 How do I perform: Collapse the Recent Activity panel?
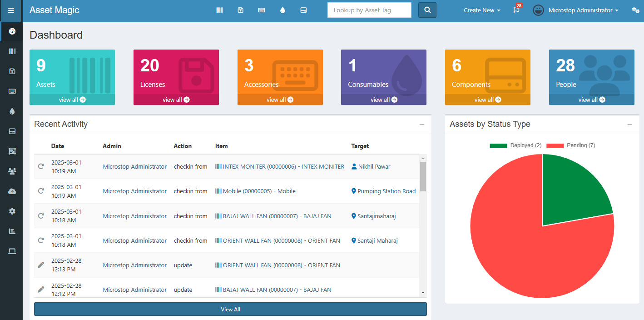point(422,124)
